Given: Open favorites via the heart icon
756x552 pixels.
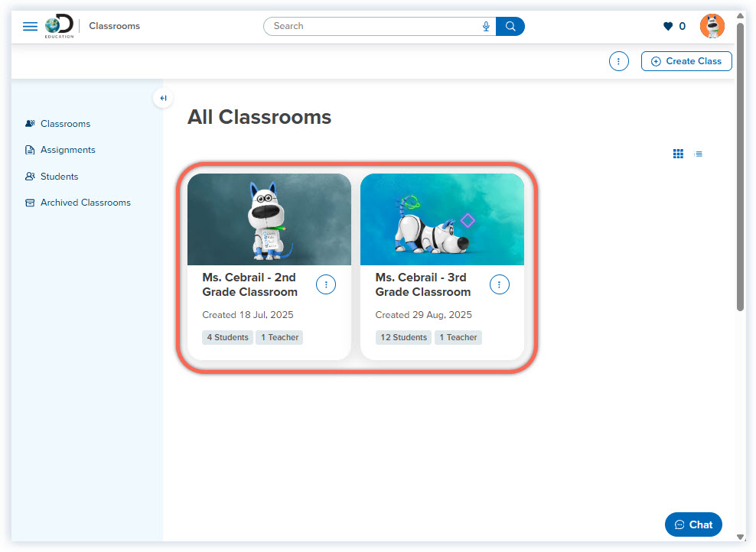Looking at the screenshot, I should point(666,26).
